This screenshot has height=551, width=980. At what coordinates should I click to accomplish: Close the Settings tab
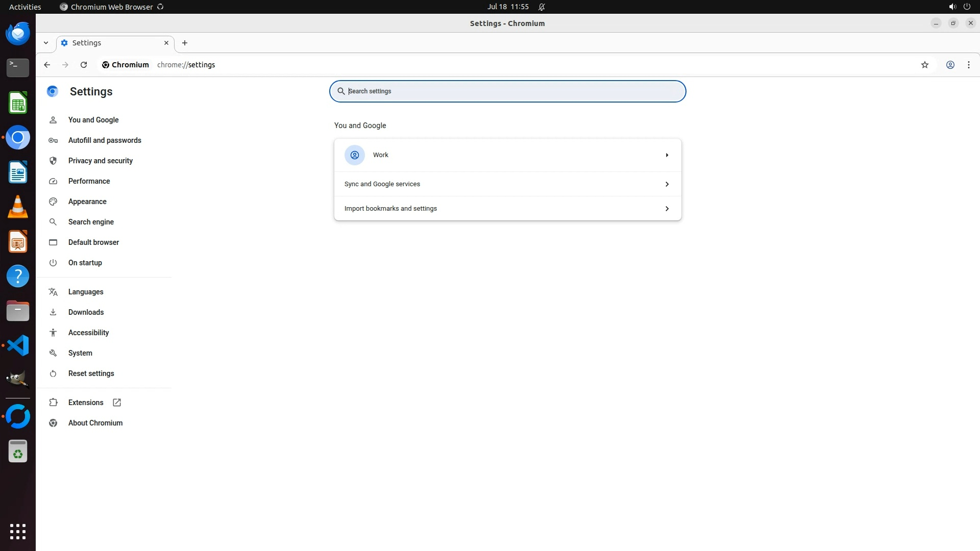point(166,43)
